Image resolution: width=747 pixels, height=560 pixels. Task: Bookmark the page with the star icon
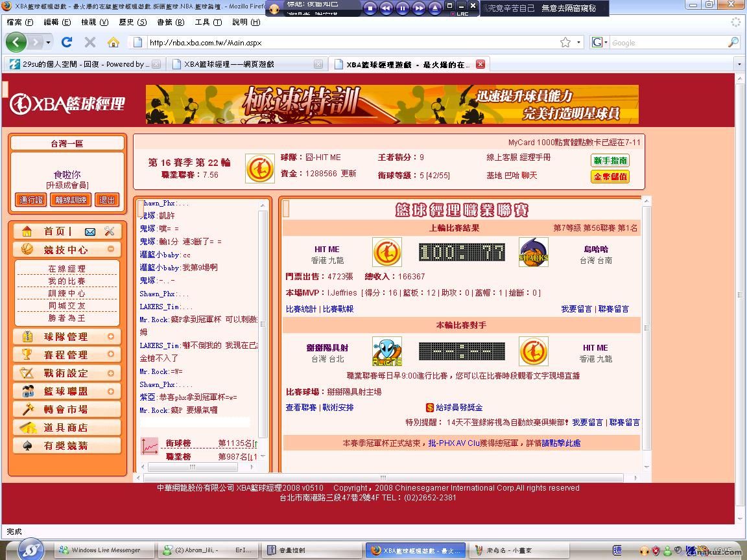565,42
